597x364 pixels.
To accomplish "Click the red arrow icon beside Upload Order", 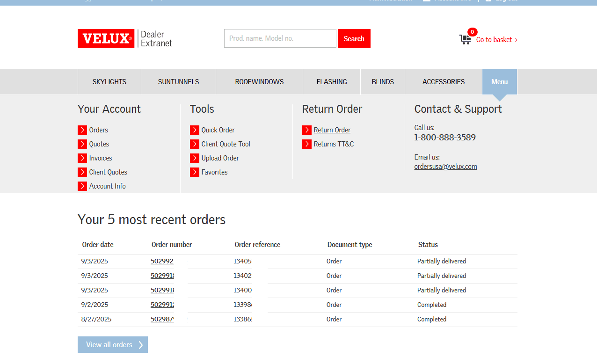I will [x=195, y=158].
